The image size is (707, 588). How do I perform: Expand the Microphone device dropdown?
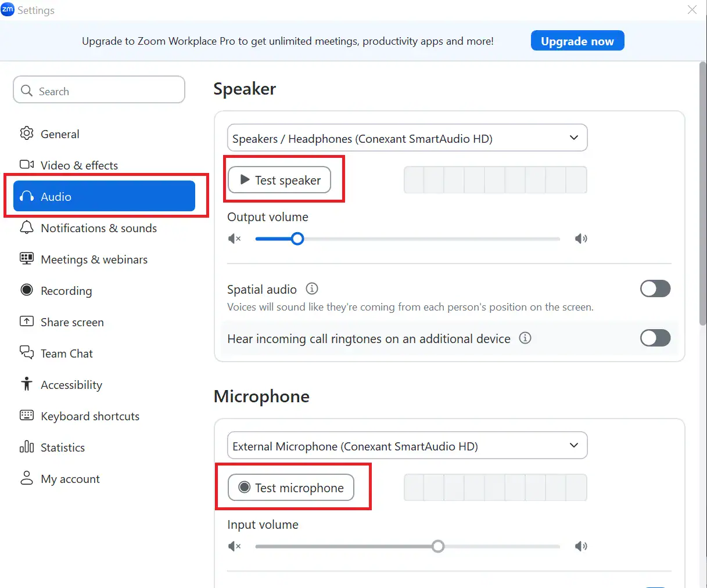[x=407, y=446]
